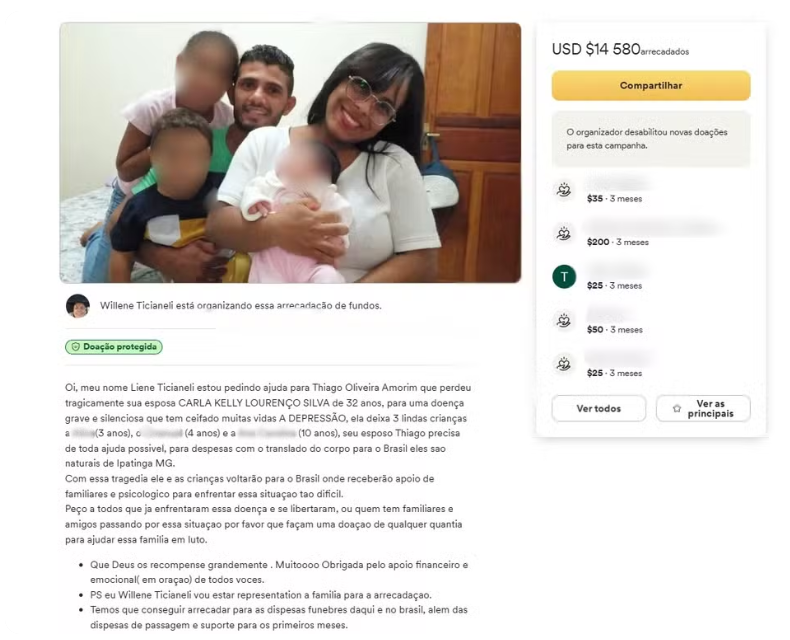Click the shield icon in Doação protegida badge
The image size is (790, 640).
click(76, 347)
